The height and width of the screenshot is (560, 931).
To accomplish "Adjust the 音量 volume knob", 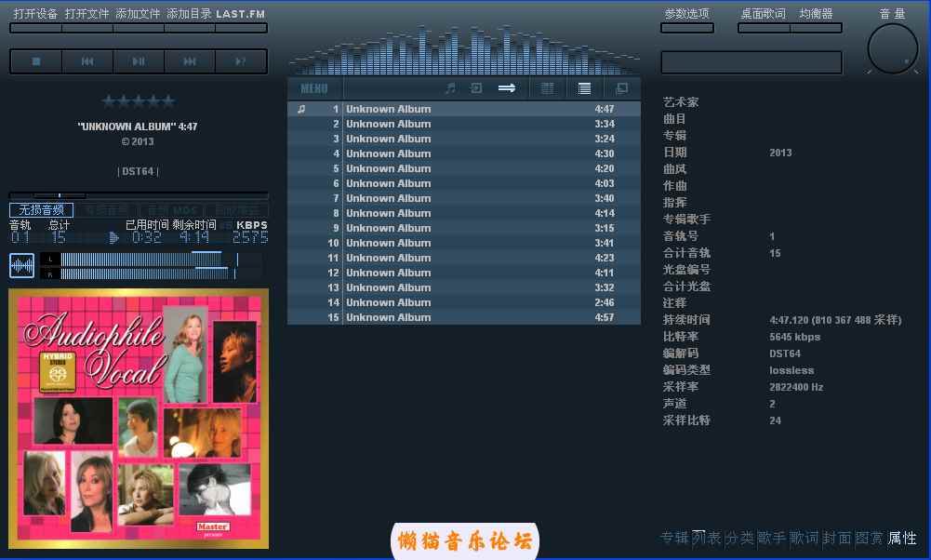I will click(x=892, y=48).
